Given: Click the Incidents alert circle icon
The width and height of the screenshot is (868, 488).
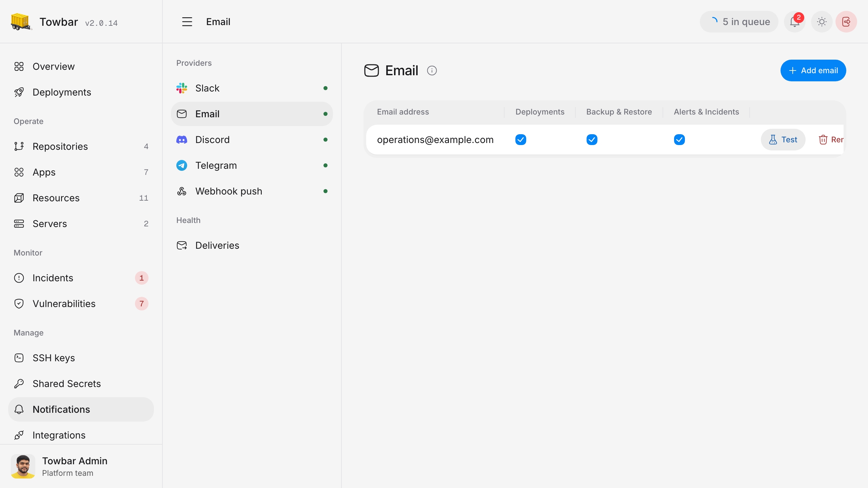Looking at the screenshot, I should click(19, 278).
